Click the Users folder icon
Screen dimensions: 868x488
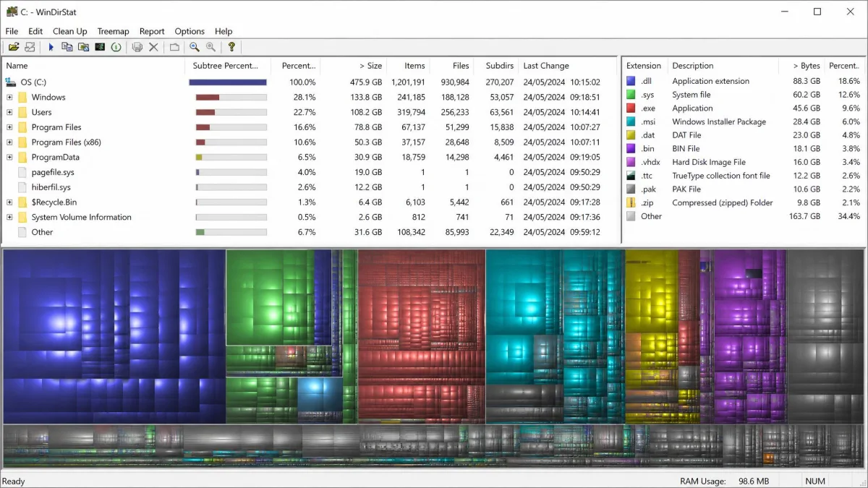point(22,112)
